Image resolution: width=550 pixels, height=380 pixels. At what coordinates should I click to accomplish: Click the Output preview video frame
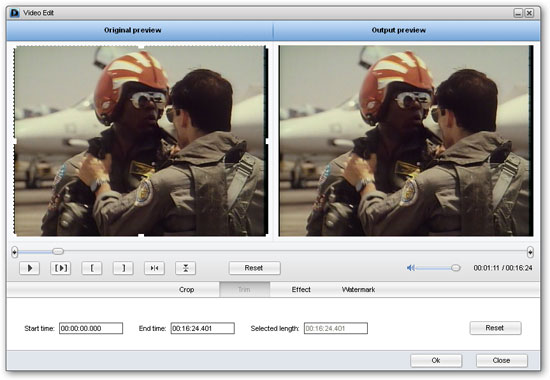(x=406, y=141)
